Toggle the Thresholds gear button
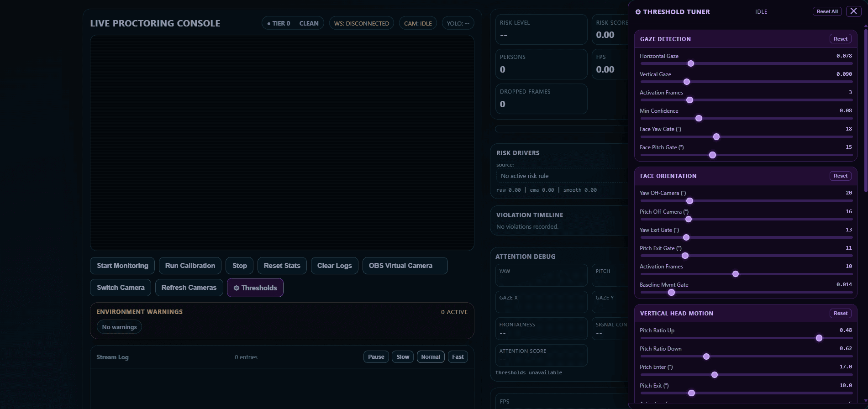The width and height of the screenshot is (868, 409). [x=255, y=288]
